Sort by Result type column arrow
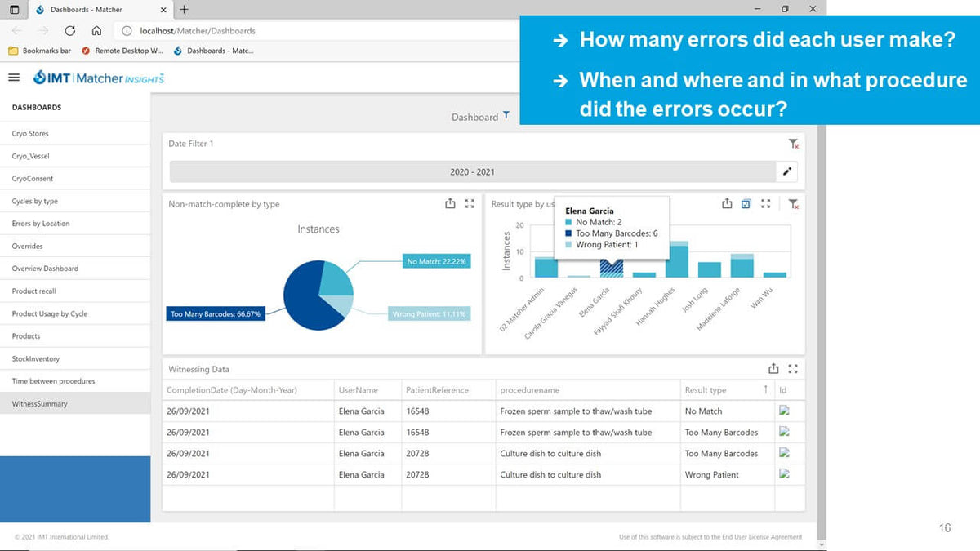 (x=765, y=389)
